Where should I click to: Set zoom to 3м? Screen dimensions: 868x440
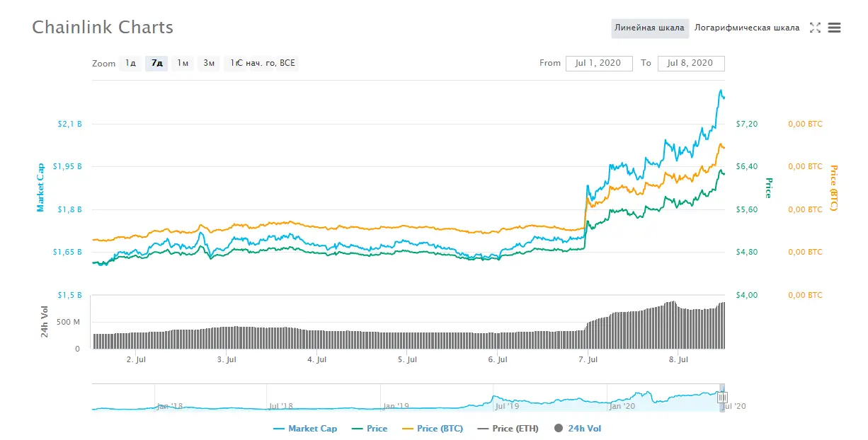pos(209,63)
